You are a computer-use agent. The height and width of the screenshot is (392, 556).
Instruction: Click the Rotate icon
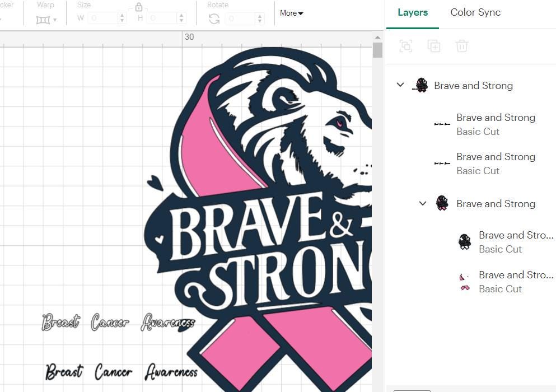coord(214,18)
